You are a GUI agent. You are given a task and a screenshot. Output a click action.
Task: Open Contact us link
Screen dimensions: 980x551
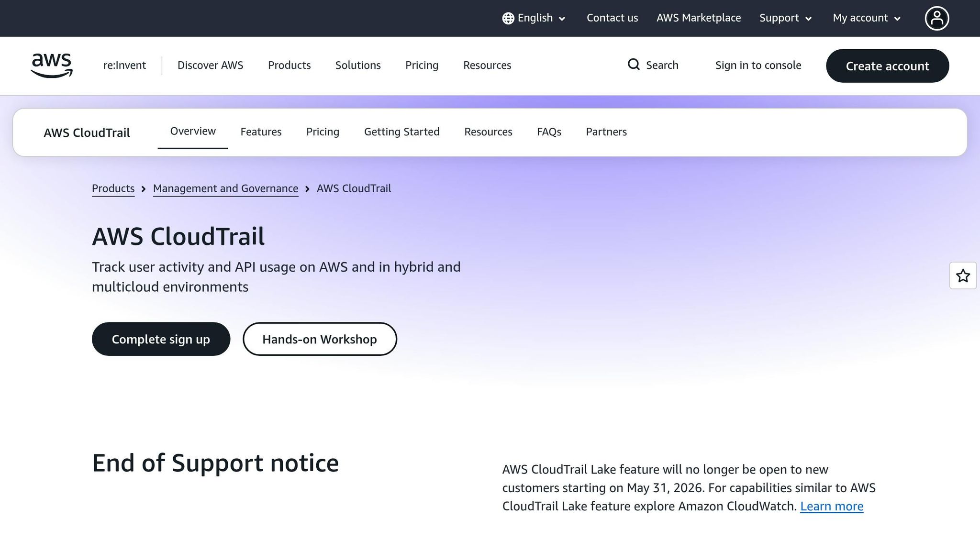(x=612, y=18)
